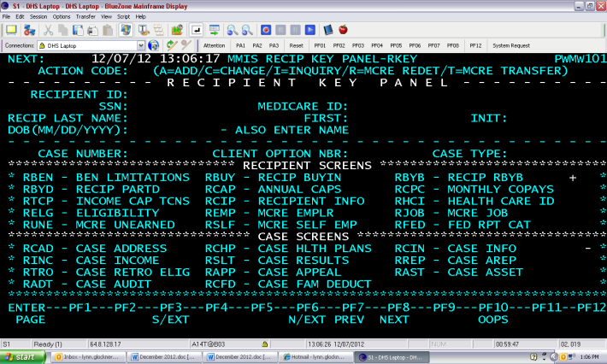Image resolution: width=607 pixels, height=364 pixels.
Task: Open the Connections DHS Laptop dropdown
Action: pyautogui.click(x=141, y=45)
